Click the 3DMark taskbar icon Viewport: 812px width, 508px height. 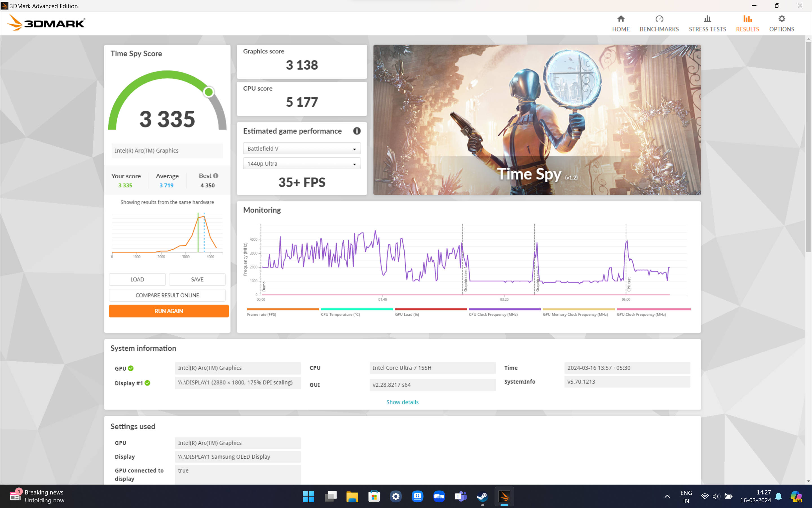[x=504, y=496]
